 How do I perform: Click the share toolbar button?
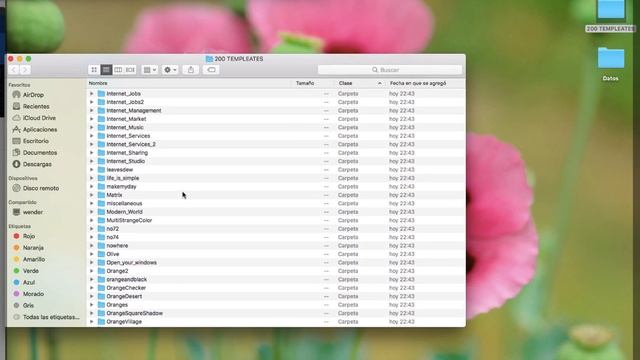pos(191,70)
